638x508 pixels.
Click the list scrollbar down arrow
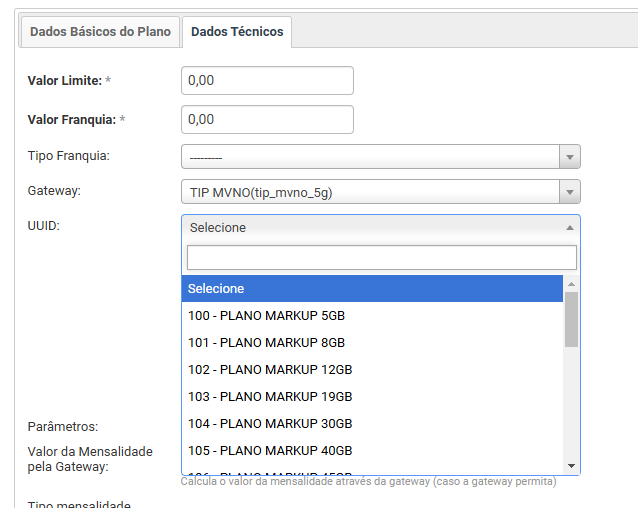coord(571,466)
